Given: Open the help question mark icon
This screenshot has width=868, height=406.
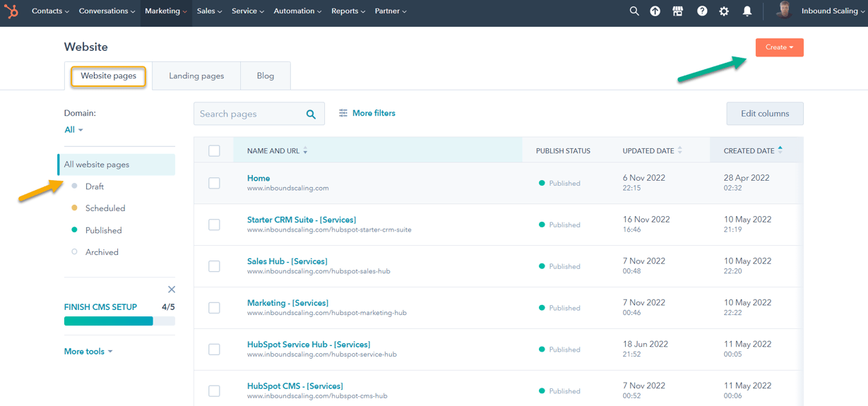Looking at the screenshot, I should [702, 11].
